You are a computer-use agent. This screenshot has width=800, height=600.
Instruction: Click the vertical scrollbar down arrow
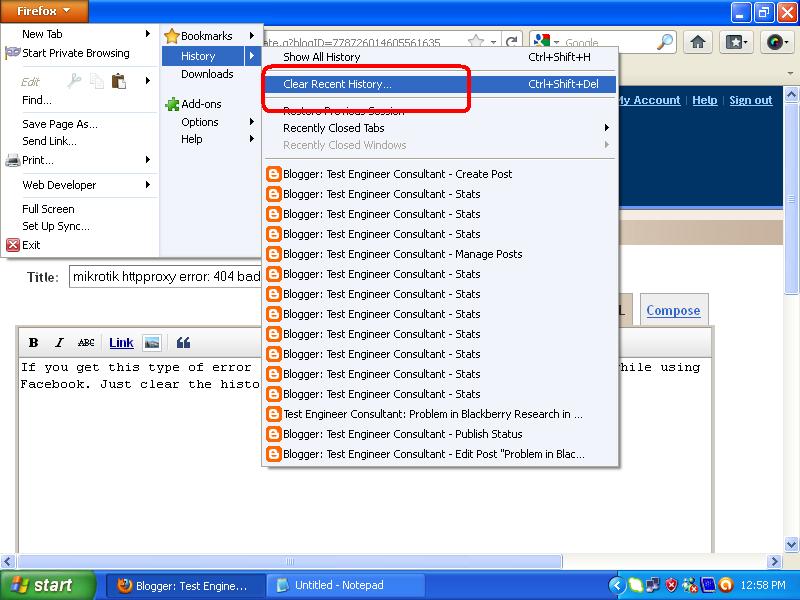791,544
